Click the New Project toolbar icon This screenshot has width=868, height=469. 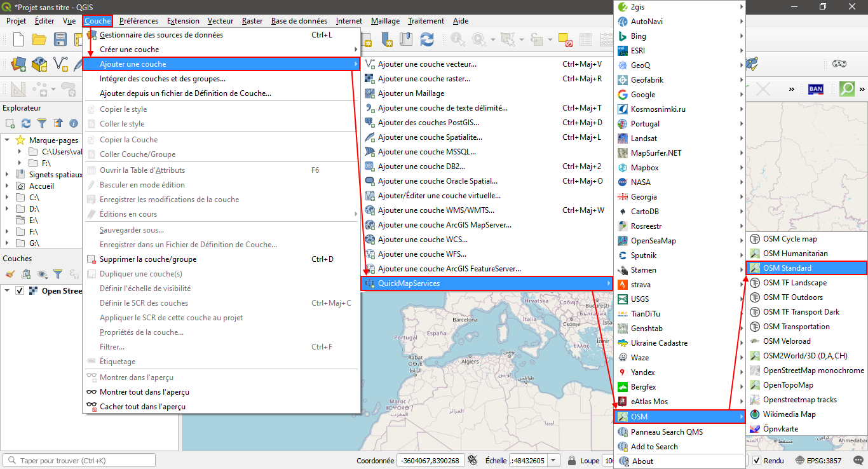pyautogui.click(x=18, y=39)
